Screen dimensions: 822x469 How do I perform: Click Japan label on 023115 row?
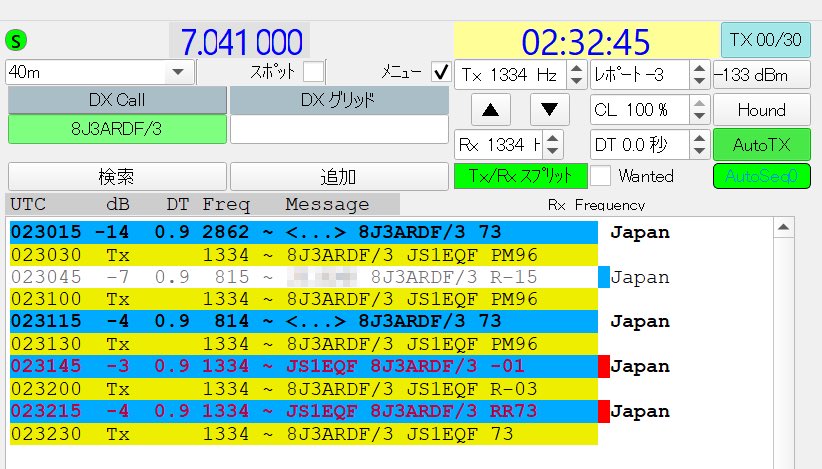[640, 322]
